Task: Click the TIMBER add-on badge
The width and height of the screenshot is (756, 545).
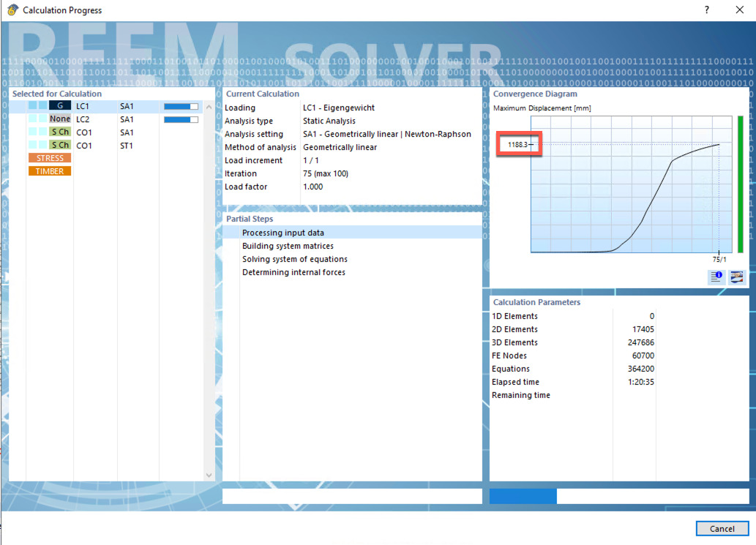Action: (x=50, y=171)
